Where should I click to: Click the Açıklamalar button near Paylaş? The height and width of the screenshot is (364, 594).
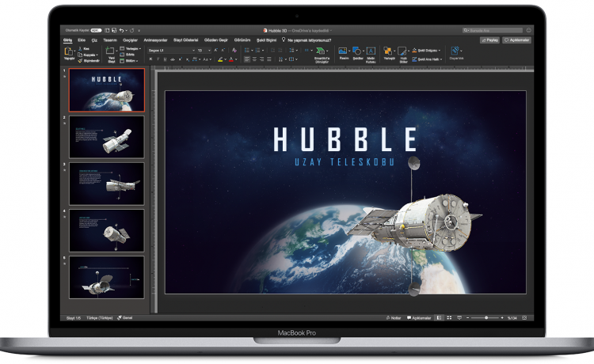(517, 40)
